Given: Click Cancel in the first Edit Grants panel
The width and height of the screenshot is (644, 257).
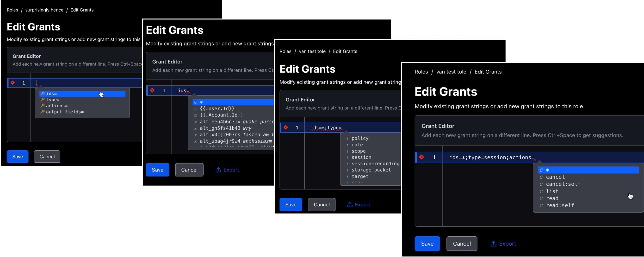Looking at the screenshot, I should [x=47, y=157].
